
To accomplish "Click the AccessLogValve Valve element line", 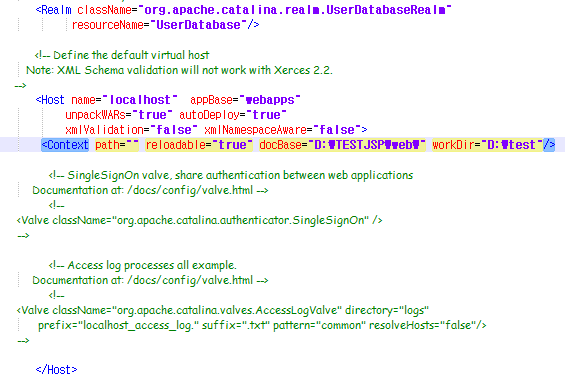I will (223, 310).
